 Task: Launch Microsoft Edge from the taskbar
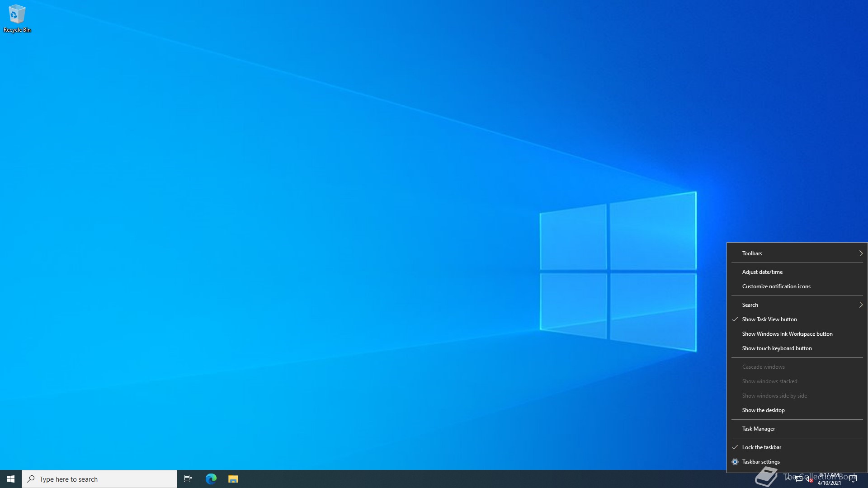[211, 479]
